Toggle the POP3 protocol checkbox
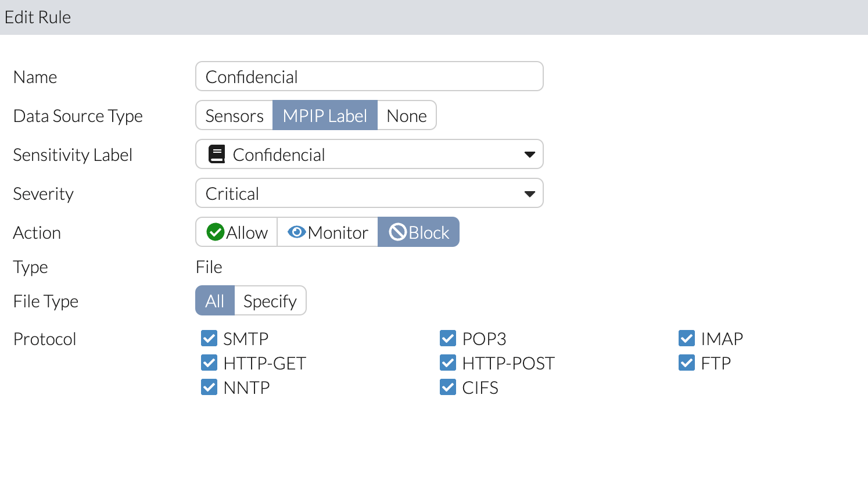The image size is (868, 488). click(x=448, y=338)
